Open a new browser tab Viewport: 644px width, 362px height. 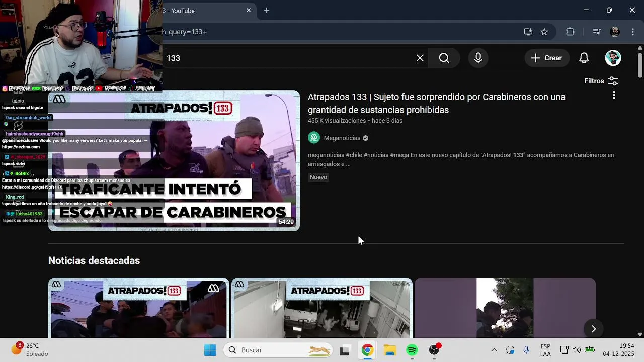(267, 10)
